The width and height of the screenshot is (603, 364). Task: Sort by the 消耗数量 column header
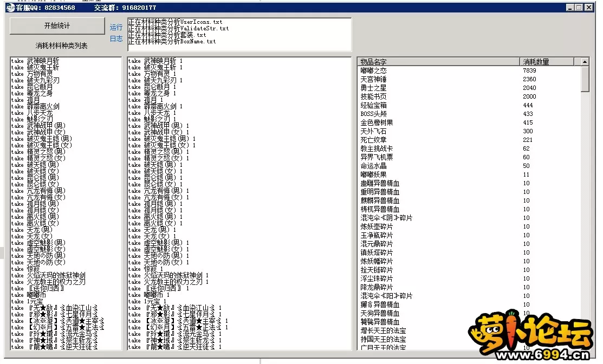click(547, 62)
